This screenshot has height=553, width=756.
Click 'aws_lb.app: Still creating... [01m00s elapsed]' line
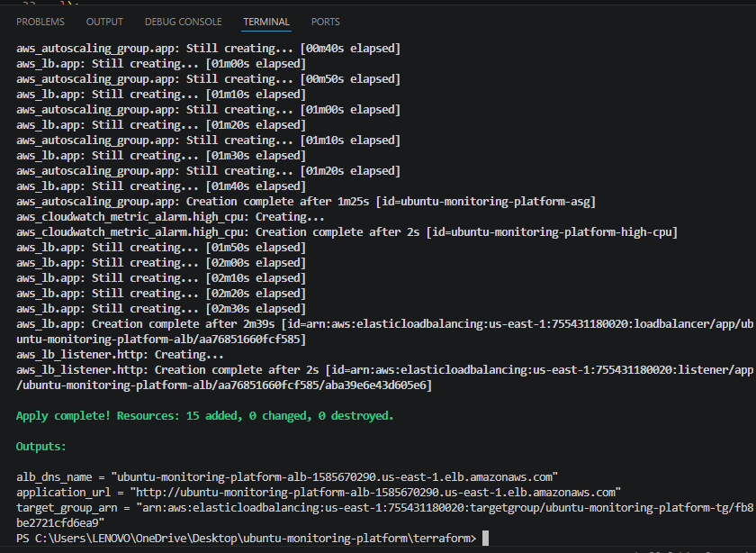[x=161, y=64]
